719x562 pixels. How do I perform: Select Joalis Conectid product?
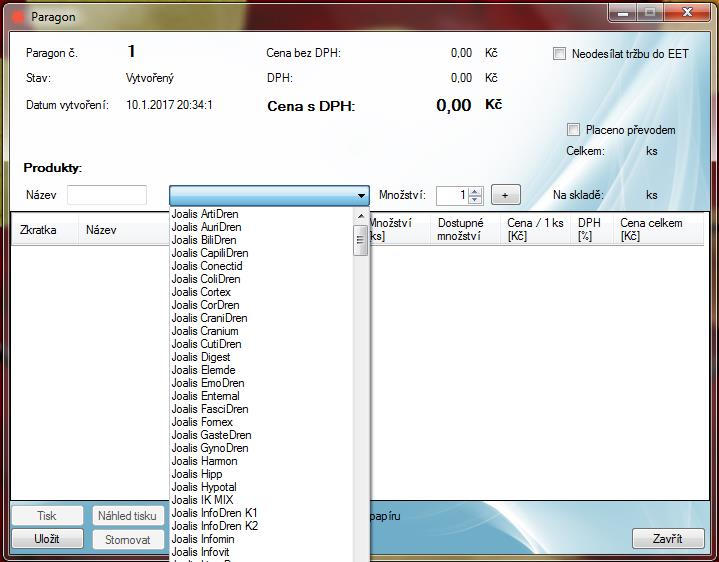[261, 266]
